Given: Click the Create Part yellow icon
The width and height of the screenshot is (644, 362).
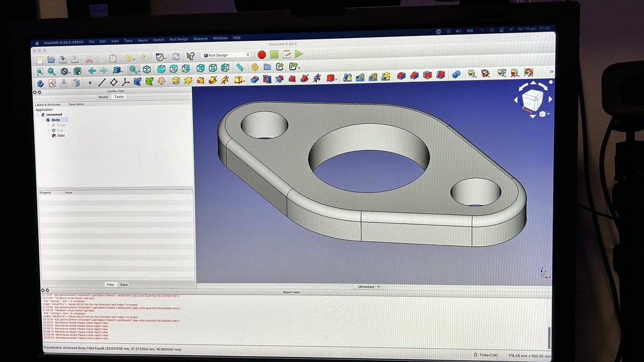Looking at the screenshot, I should point(254,68).
